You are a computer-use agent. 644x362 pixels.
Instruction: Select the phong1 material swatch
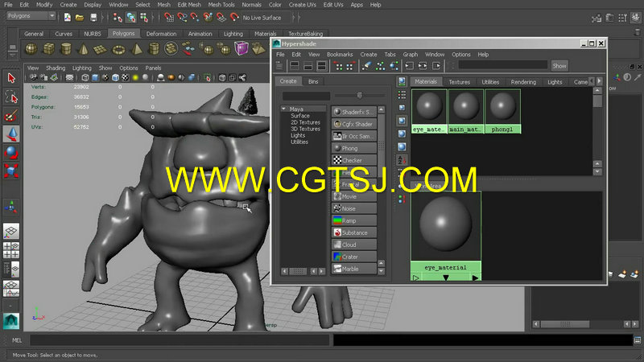point(502,111)
